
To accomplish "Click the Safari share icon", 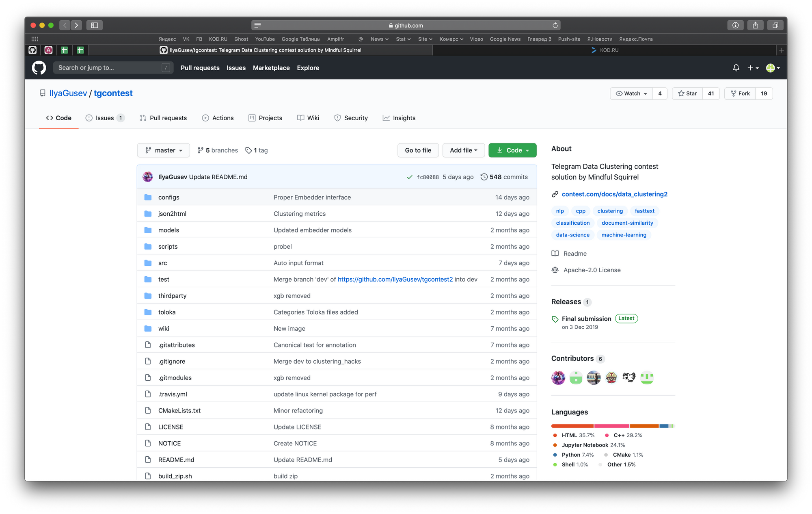I will click(755, 25).
